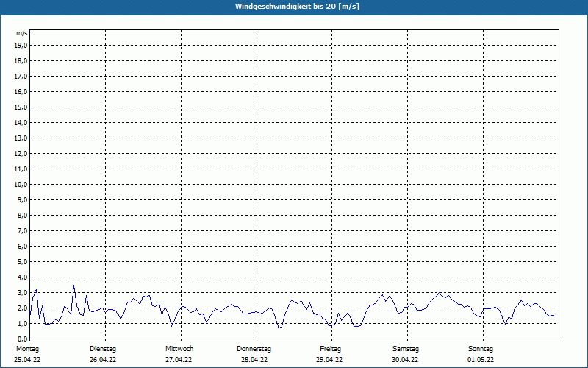Click the highest wind peak on Monday
The width and height of the screenshot is (588, 368).
pos(74,286)
